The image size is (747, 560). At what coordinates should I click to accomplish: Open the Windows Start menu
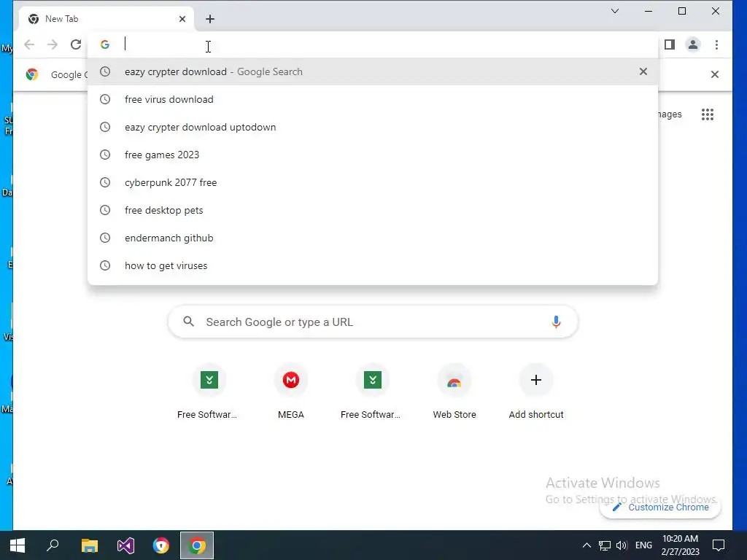[18, 545]
